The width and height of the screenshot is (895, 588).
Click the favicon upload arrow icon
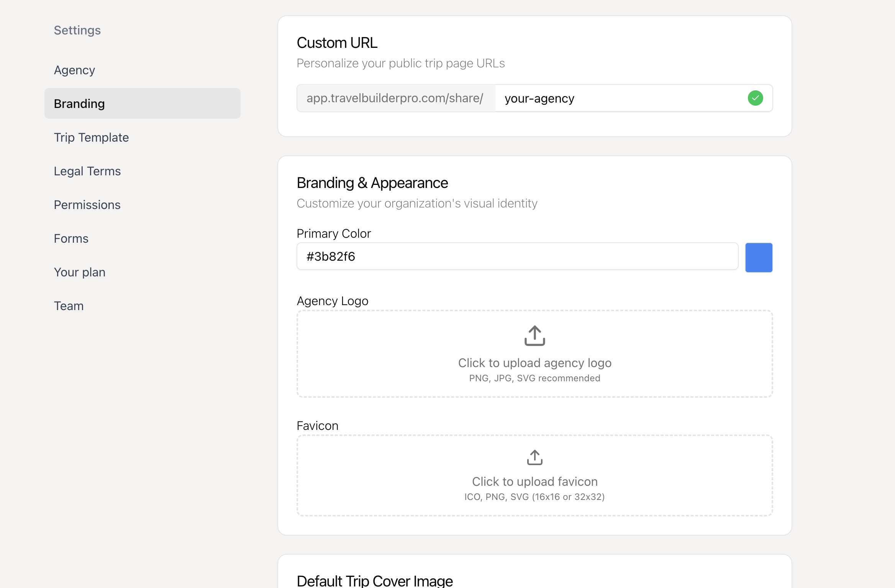point(534,457)
